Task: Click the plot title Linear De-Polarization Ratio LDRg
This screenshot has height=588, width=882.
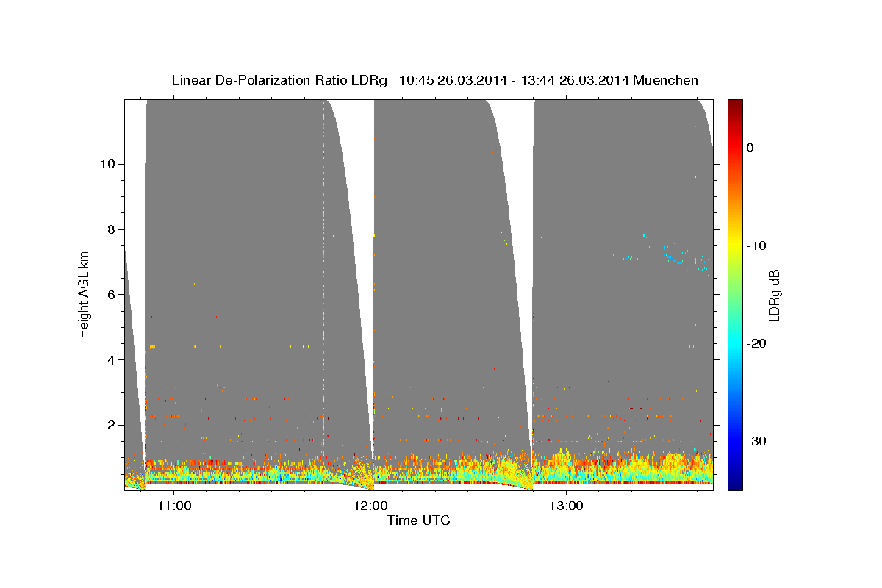Action: click(279, 80)
